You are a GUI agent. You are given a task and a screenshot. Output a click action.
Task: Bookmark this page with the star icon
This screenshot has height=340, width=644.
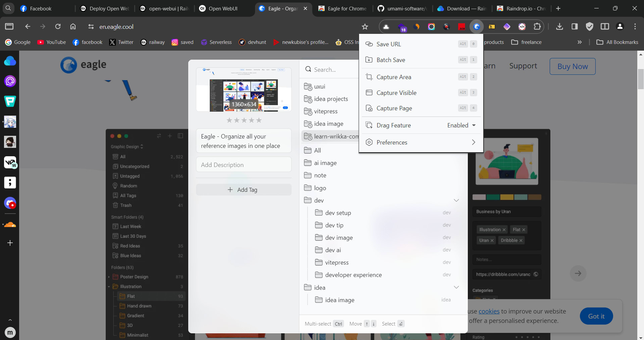(x=365, y=27)
